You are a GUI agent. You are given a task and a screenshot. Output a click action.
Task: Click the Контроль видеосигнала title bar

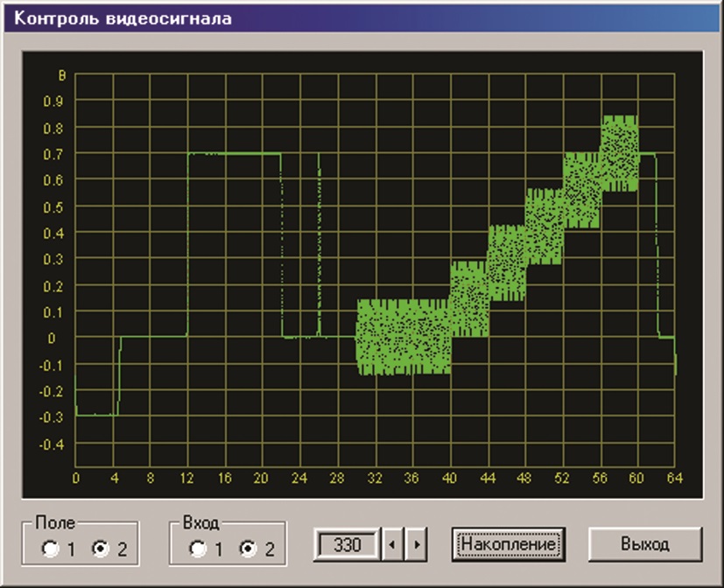point(362,18)
